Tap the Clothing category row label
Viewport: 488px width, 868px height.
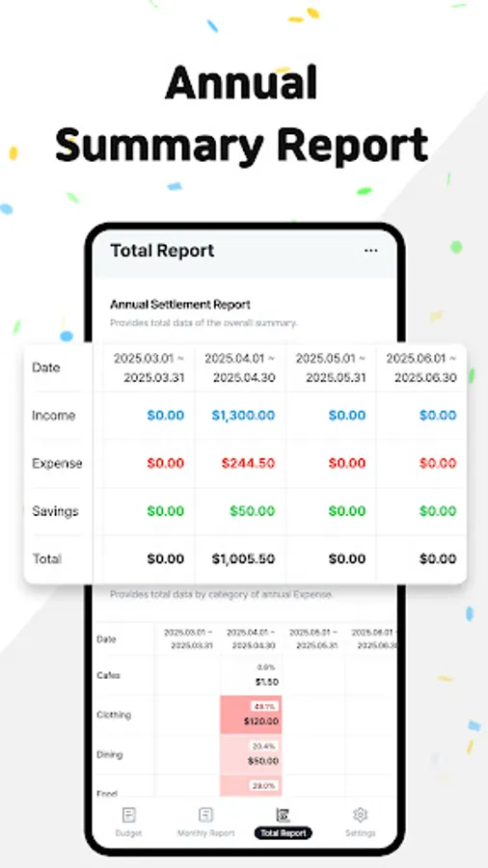114,715
